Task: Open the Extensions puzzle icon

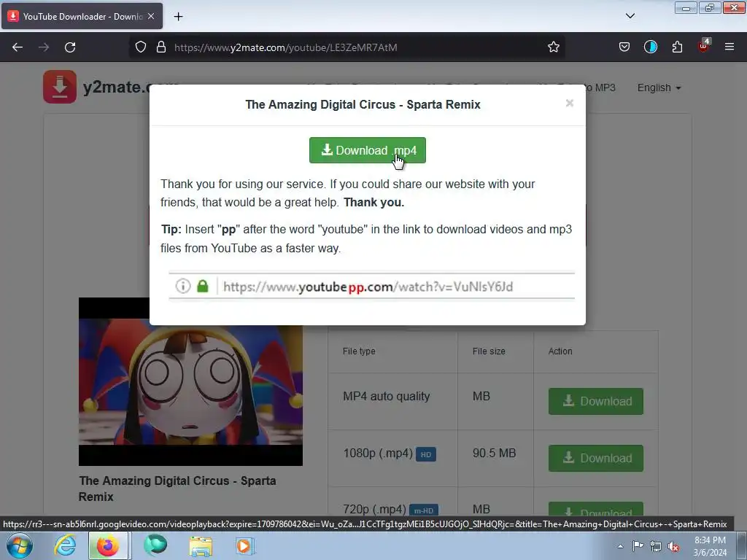Action: click(x=677, y=47)
